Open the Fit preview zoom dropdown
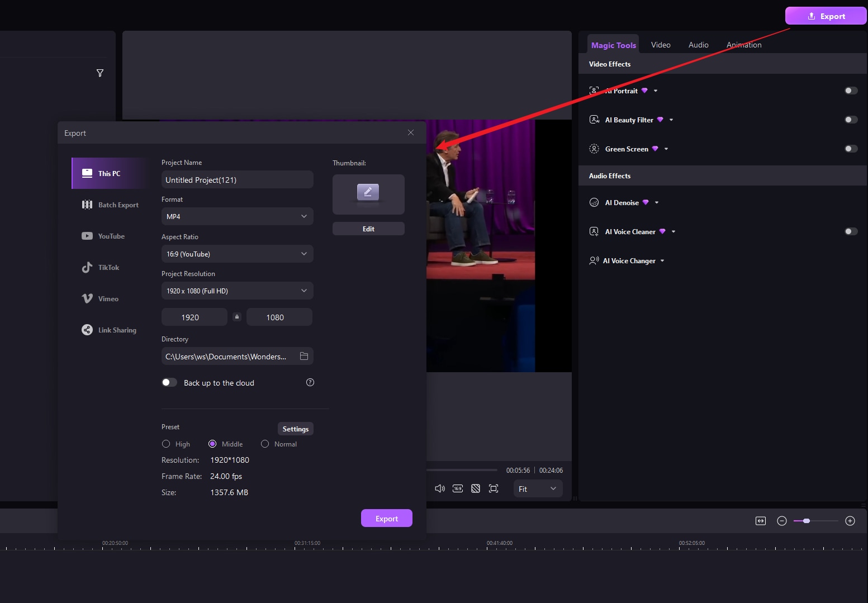Image resolution: width=868 pixels, height=603 pixels. [538, 488]
